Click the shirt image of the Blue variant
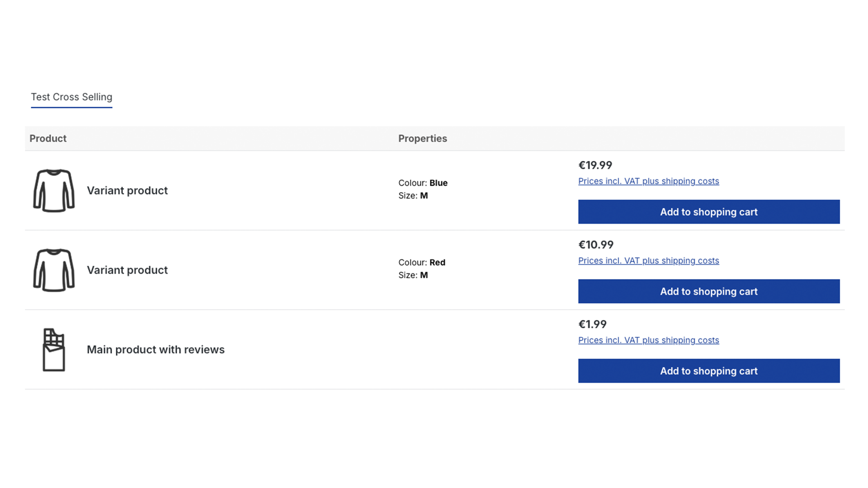This screenshot has height=488, width=868. point(54,191)
